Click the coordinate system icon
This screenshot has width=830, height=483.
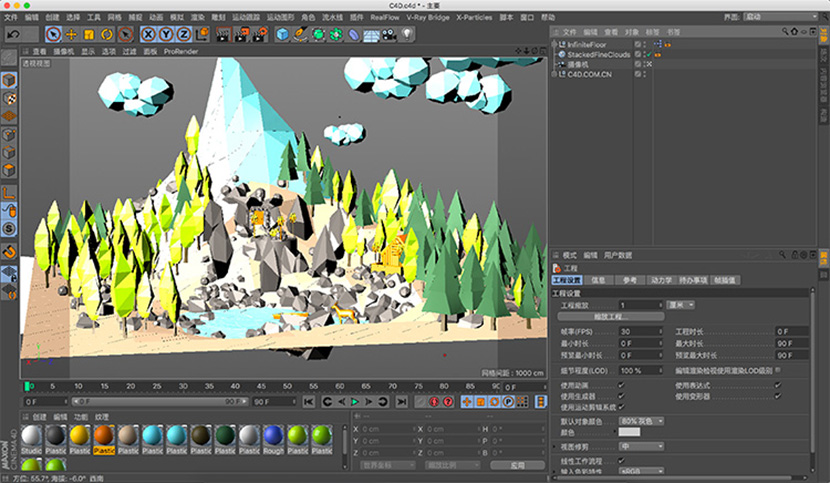(202, 34)
